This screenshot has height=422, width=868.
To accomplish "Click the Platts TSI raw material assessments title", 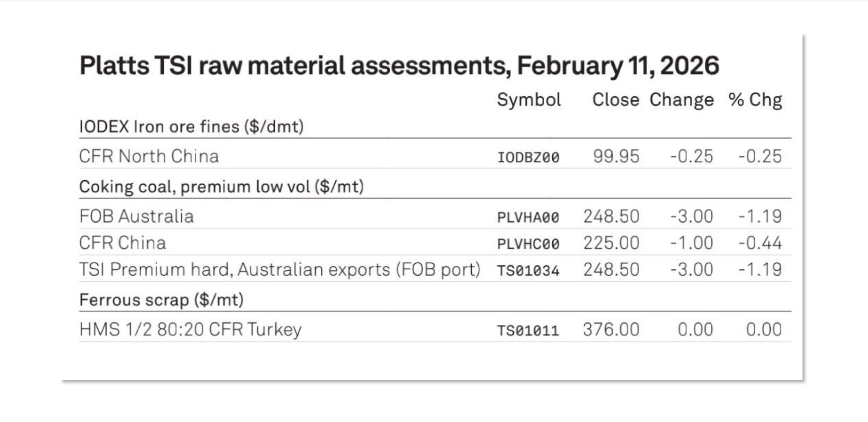I will click(x=399, y=65).
